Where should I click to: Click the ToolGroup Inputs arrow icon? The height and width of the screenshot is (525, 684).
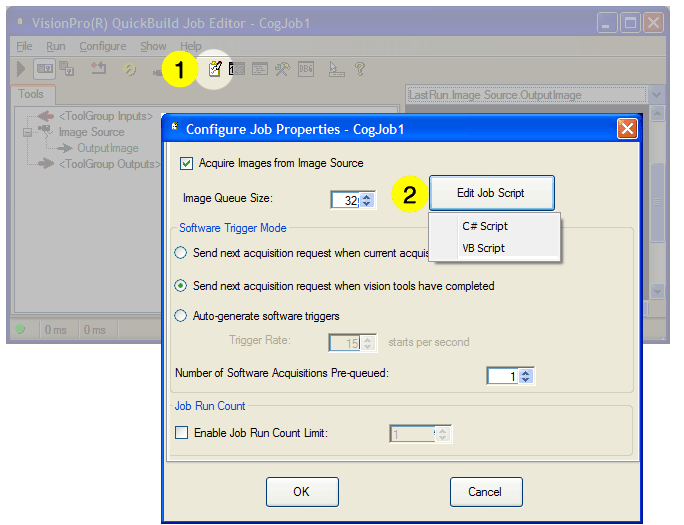tap(45, 116)
